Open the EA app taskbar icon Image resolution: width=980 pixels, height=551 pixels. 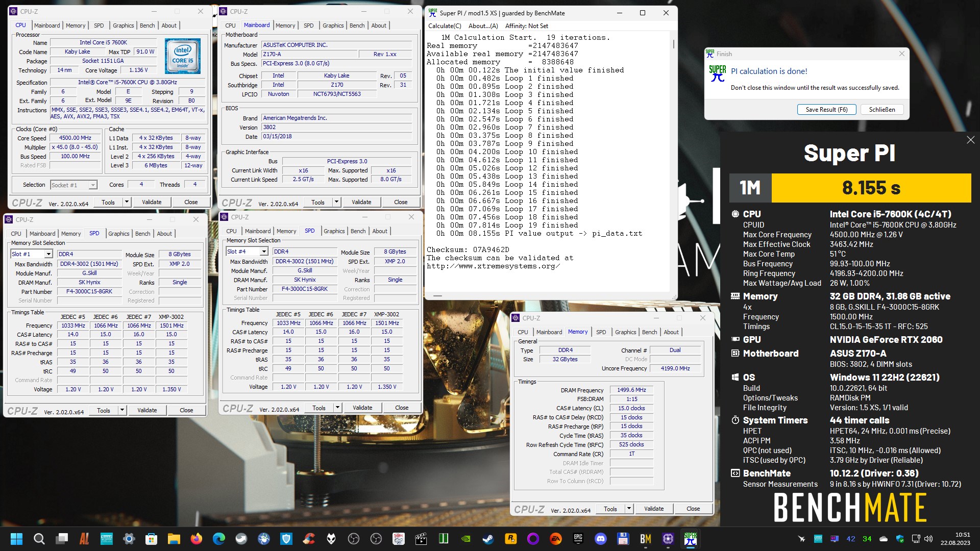[555, 539]
